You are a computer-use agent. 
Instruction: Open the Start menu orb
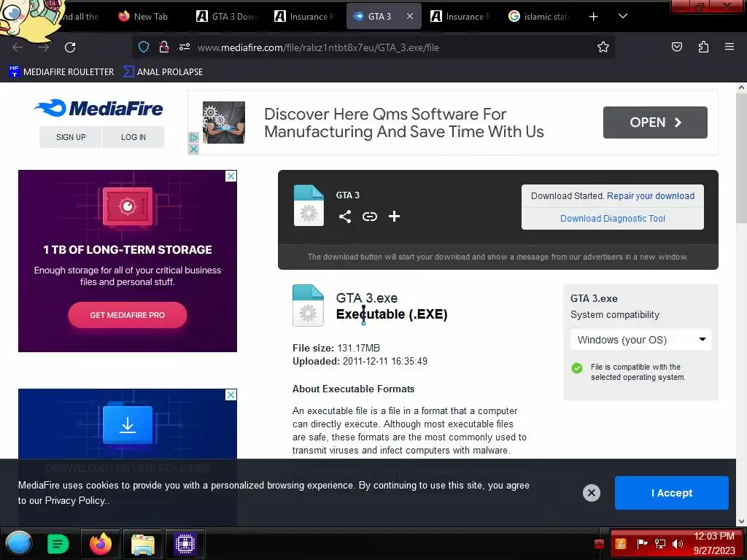click(19, 543)
